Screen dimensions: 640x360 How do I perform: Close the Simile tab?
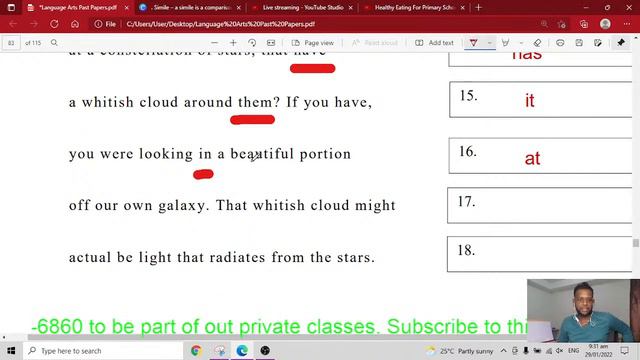click(x=239, y=7)
